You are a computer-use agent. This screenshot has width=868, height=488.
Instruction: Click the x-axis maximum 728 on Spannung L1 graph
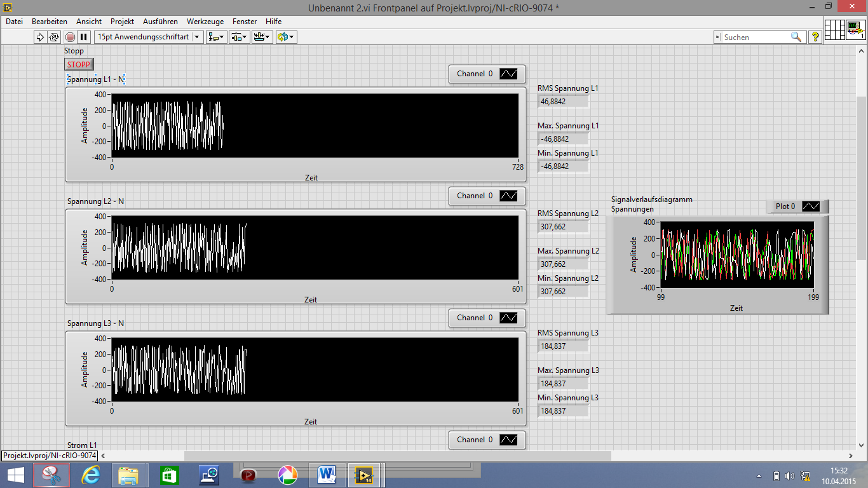518,167
